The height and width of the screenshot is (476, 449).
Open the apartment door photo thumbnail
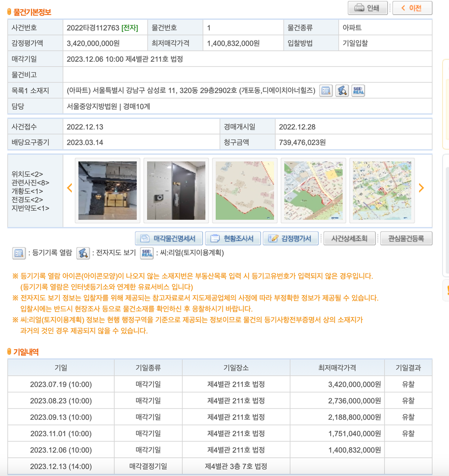(176, 190)
